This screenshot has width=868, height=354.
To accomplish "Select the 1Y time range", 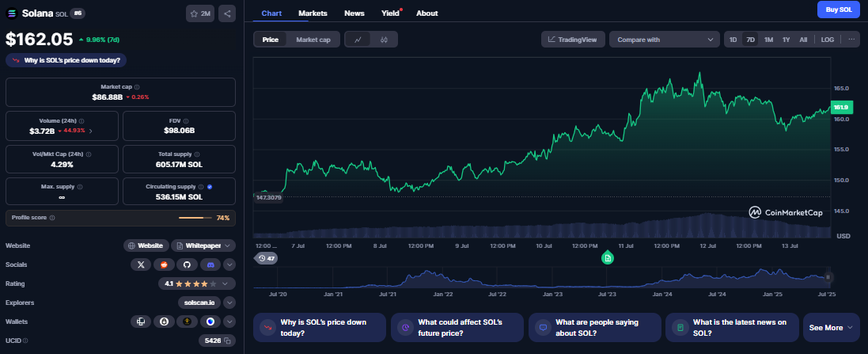I will 786,39.
